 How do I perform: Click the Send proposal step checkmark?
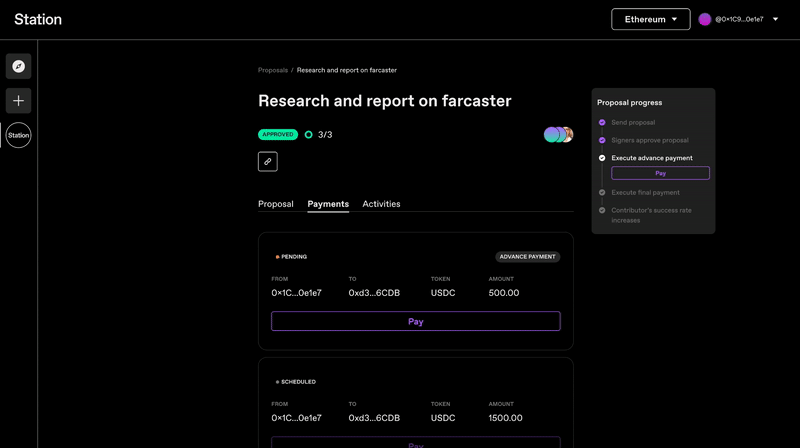[x=602, y=122]
